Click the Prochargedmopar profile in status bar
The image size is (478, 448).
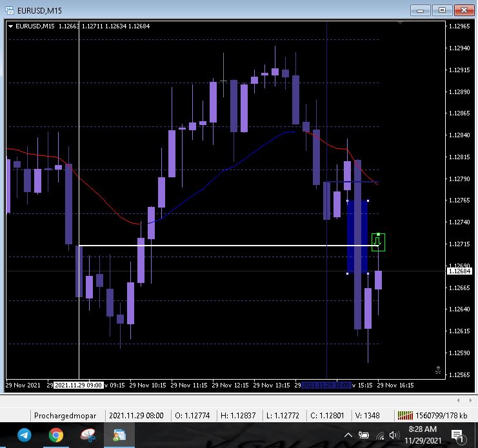65,416
